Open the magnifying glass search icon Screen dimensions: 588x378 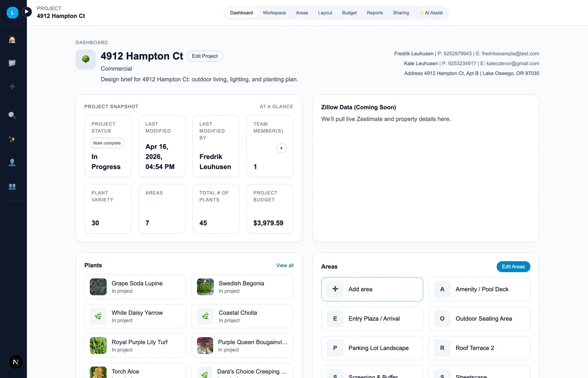pos(12,115)
